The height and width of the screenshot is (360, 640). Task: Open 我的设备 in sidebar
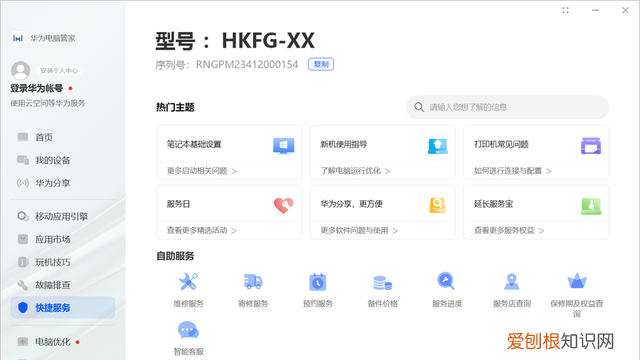63,160
